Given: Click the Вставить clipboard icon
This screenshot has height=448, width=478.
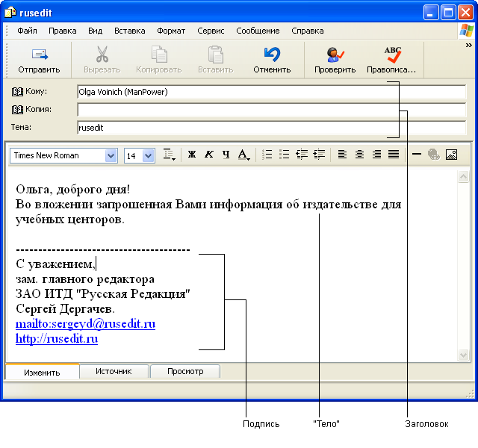Looking at the screenshot, I should pyautogui.click(x=216, y=55).
